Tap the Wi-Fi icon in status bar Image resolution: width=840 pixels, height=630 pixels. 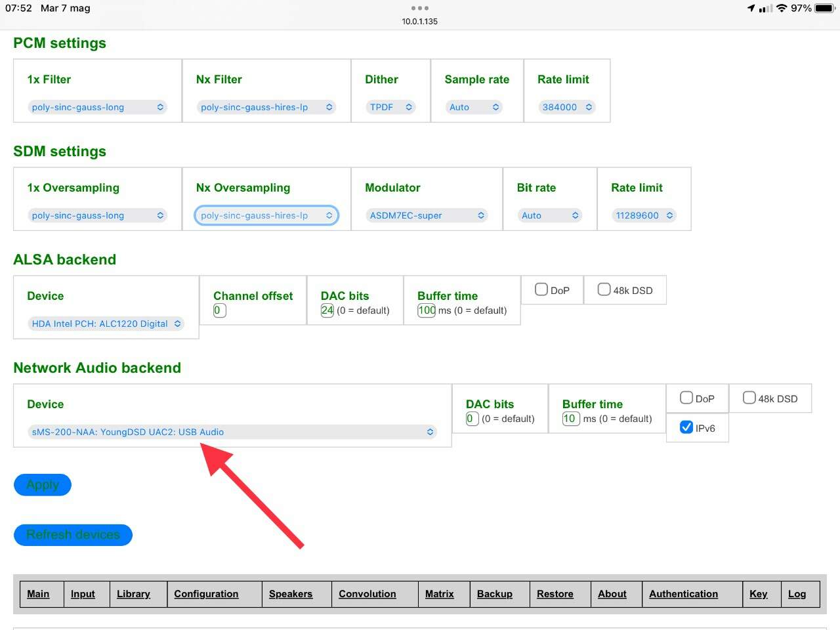pyautogui.click(x=782, y=9)
